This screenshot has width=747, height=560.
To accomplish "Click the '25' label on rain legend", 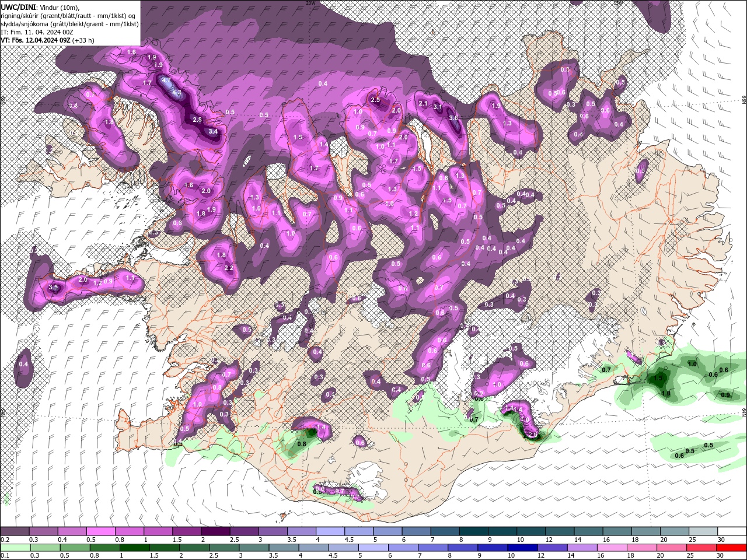I will click(x=692, y=555).
